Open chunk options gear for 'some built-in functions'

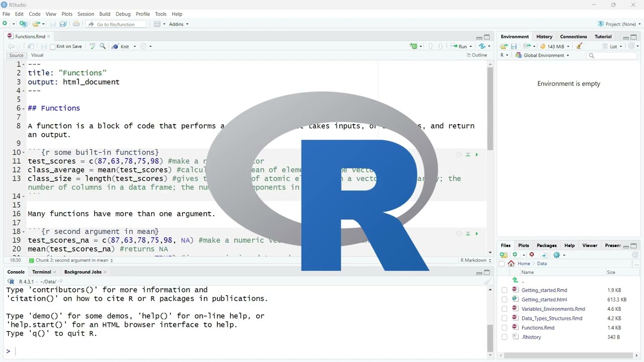click(x=459, y=155)
